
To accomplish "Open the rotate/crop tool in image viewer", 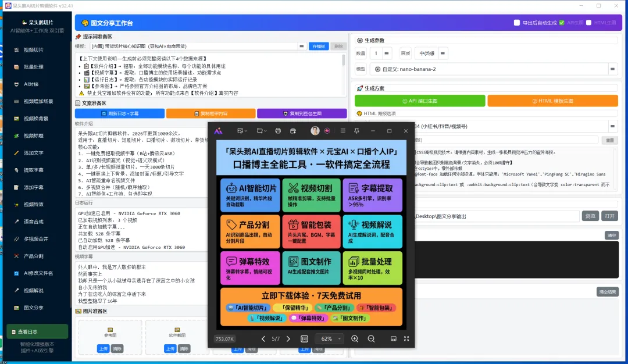I will pos(261,131).
